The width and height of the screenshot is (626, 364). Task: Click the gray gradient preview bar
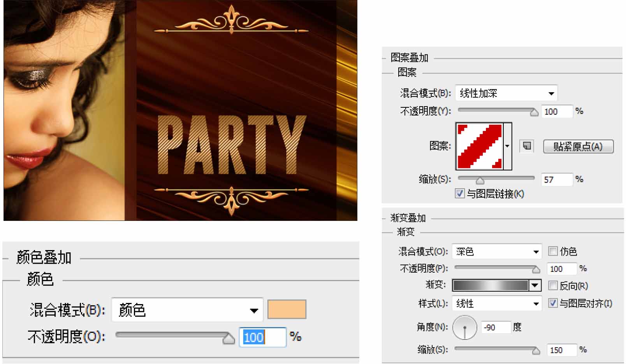491,285
